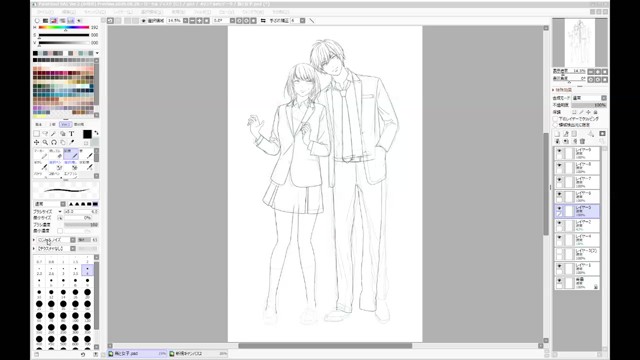Click the Hue slider bar
Viewport: 640px width, 360px height.
coord(64,27)
